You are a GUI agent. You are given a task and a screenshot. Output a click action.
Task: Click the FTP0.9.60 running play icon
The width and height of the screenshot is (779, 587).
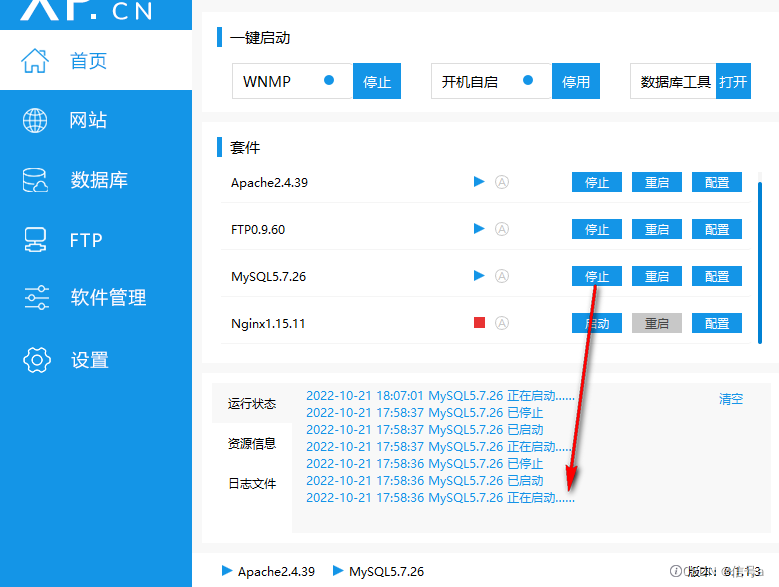coord(479,228)
